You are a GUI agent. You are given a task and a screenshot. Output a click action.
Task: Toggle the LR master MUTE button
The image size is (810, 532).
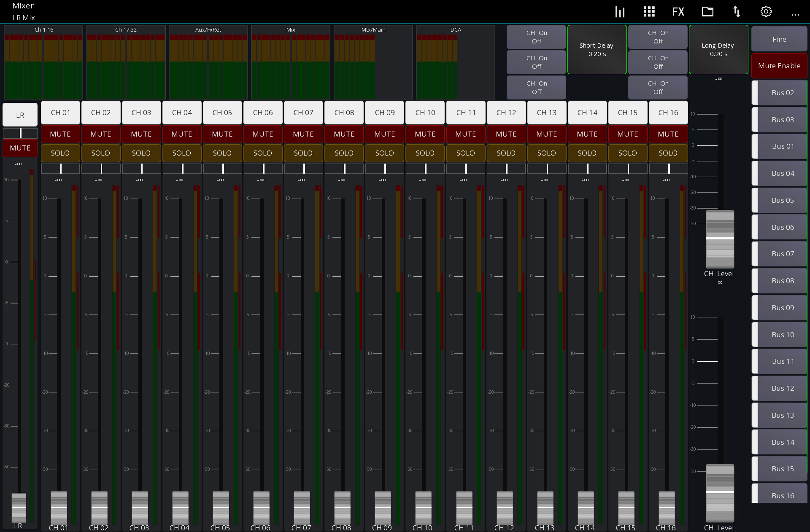[20, 148]
